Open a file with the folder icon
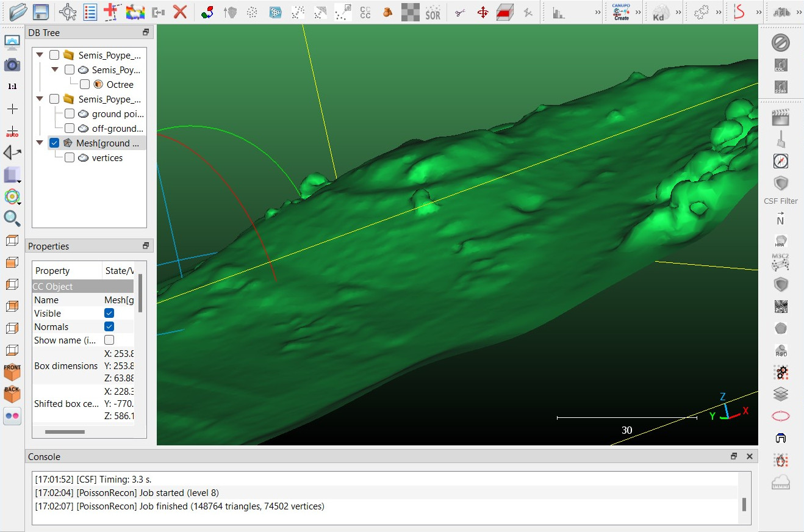The width and height of the screenshot is (804, 532). pos(18,12)
